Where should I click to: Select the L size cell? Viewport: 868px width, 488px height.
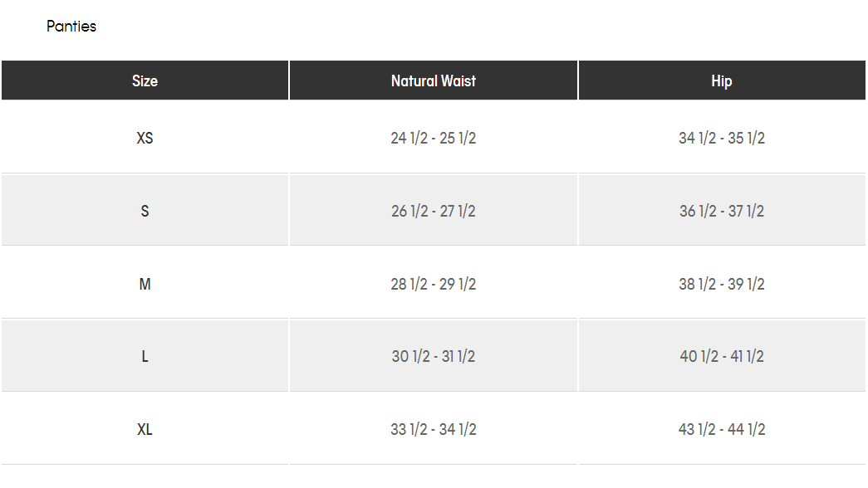click(x=145, y=356)
